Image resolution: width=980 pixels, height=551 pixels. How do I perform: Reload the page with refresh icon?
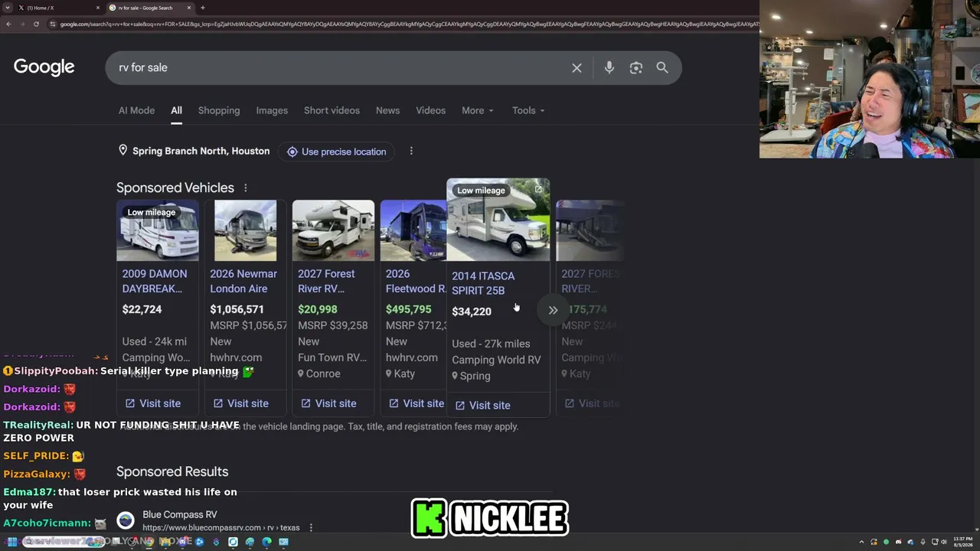36,24
